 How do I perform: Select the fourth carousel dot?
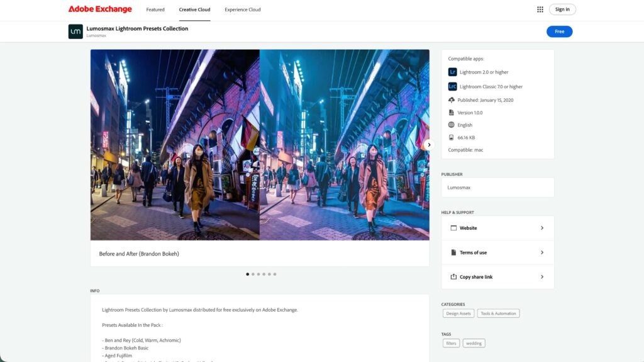(264, 274)
